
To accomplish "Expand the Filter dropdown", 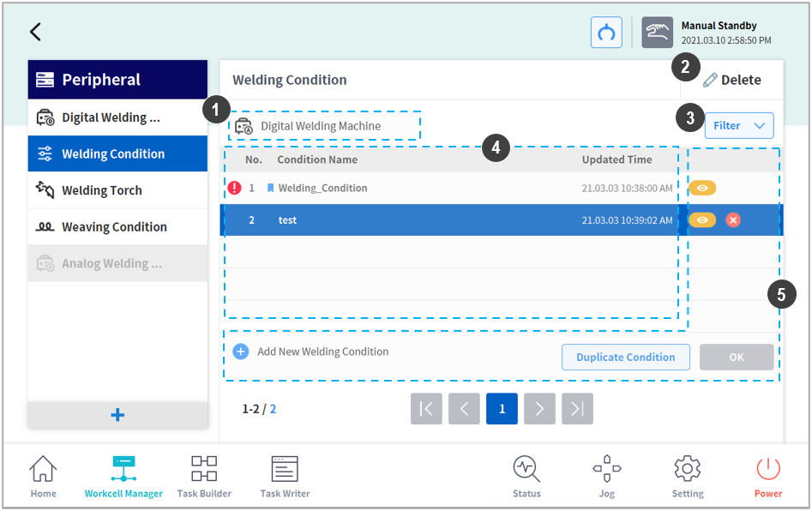I will click(x=738, y=126).
